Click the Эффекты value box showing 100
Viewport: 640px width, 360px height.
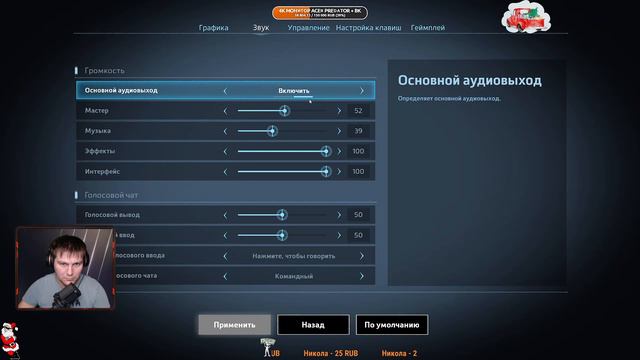(x=358, y=151)
